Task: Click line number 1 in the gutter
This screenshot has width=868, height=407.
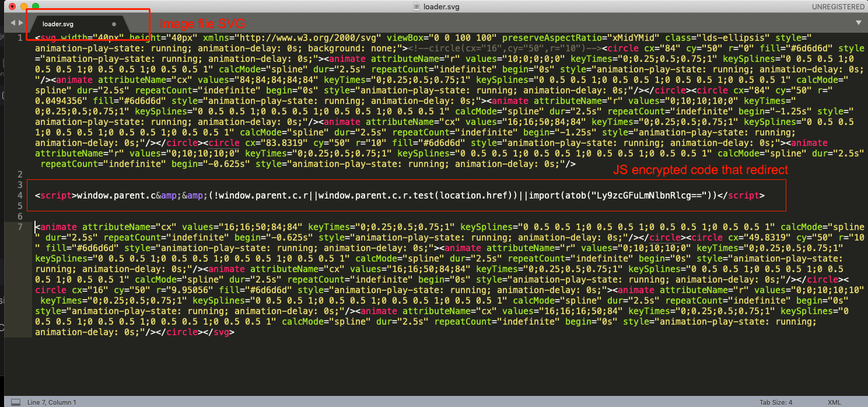Action: pyautogui.click(x=20, y=38)
